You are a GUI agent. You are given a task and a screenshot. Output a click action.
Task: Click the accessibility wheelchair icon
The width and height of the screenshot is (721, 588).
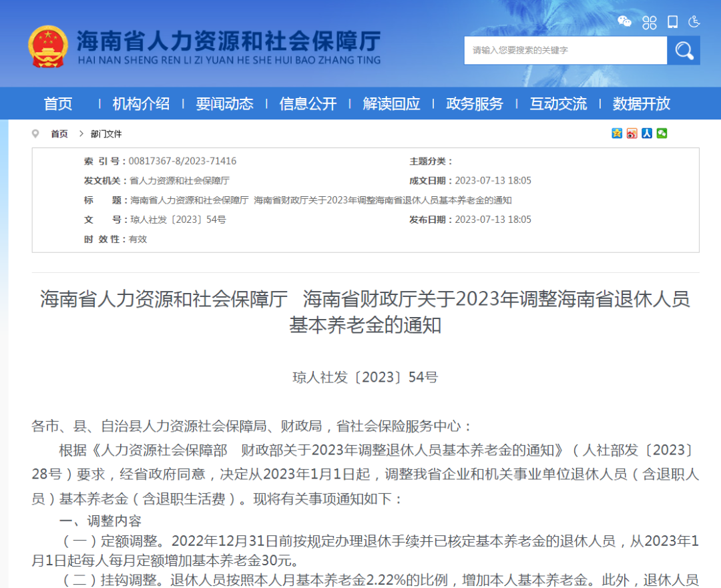[x=694, y=22]
